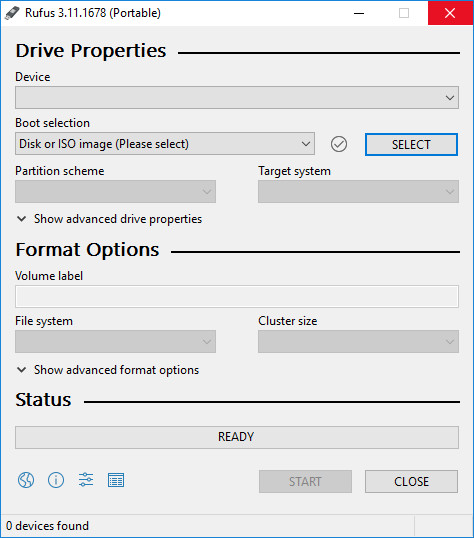
Task: Open the Boot selection dropdown
Action: coord(165,144)
